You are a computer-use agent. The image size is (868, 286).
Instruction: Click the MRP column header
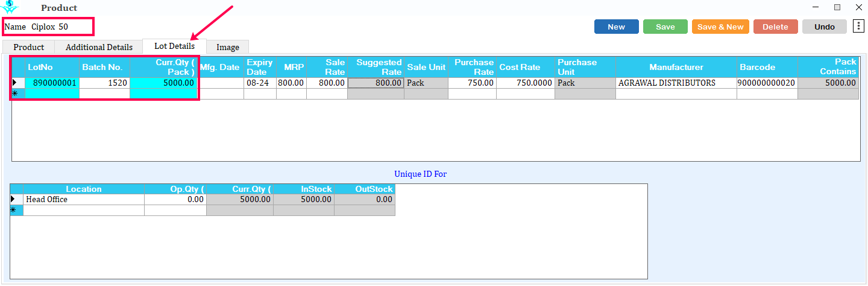tap(291, 67)
